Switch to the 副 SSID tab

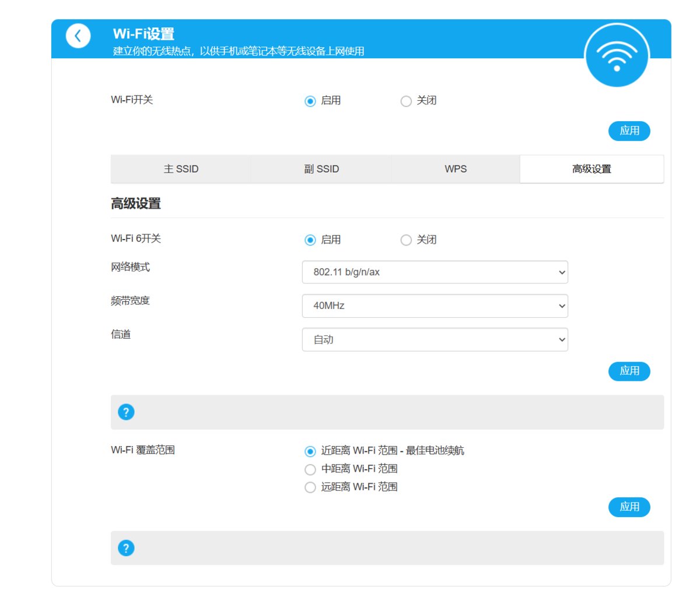tap(321, 169)
